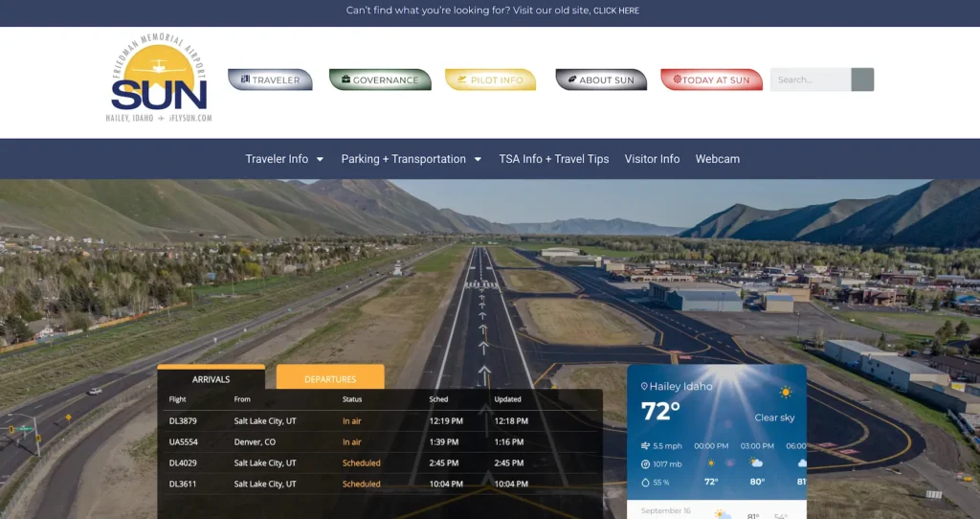Click the 'CLICK HERE' old site link
Viewport: 980px width, 519px height.
coord(615,11)
